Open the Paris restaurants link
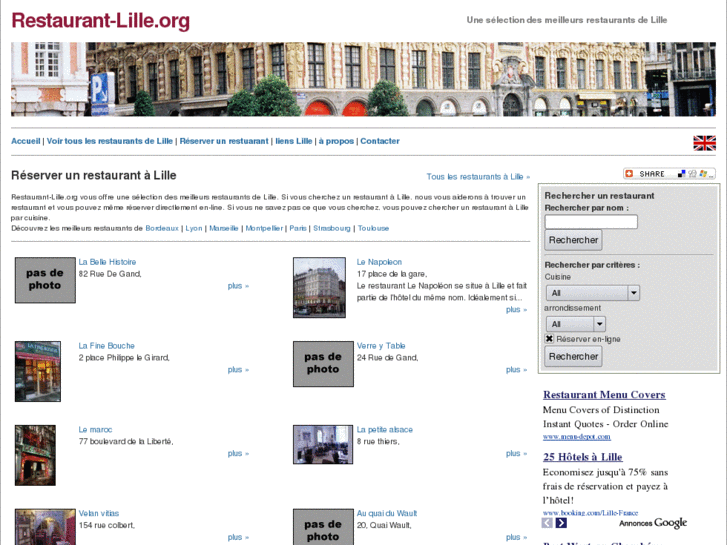The image size is (727, 545). [x=298, y=228]
